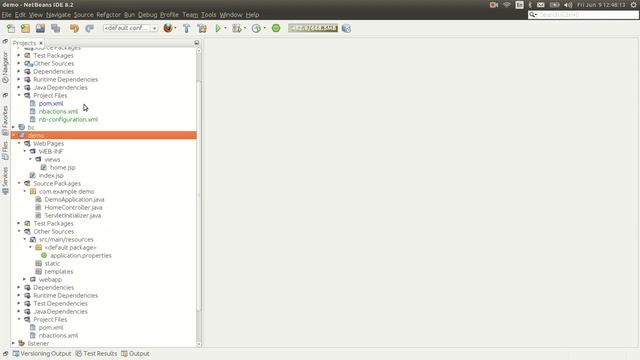640x360 pixels.
Task: Show the minimized Services side panel
Action: [x=5, y=180]
